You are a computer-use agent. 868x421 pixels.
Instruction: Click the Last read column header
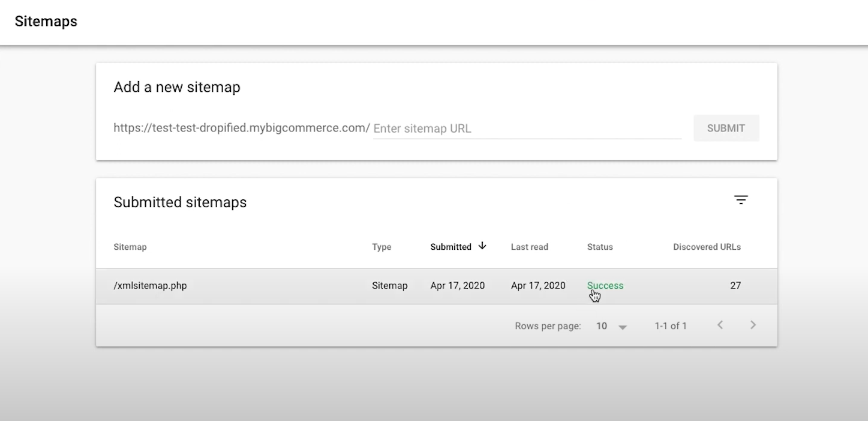(x=530, y=247)
